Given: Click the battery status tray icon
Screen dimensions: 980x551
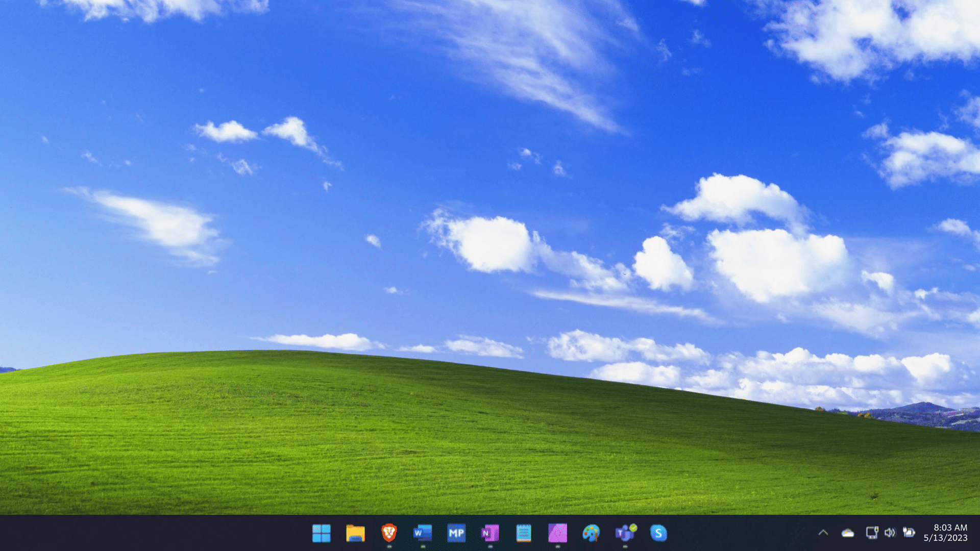Looking at the screenshot, I should coord(909,533).
